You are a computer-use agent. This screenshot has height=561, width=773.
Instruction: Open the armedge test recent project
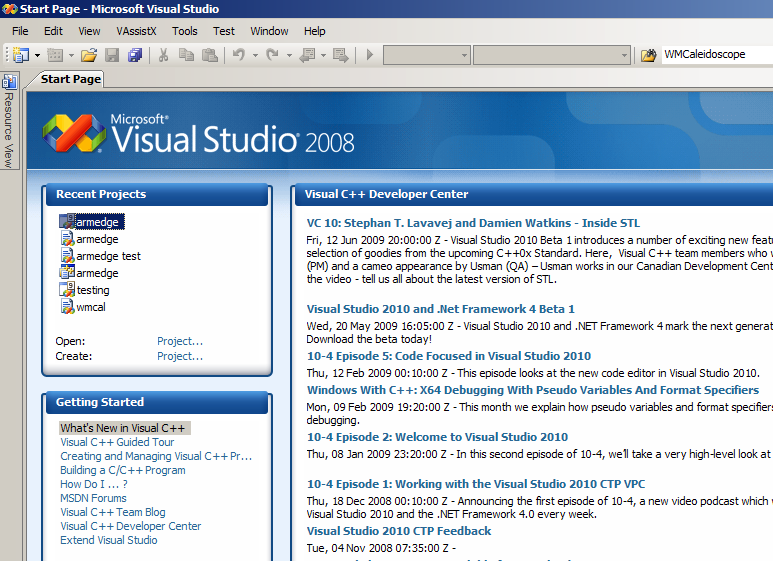108,256
